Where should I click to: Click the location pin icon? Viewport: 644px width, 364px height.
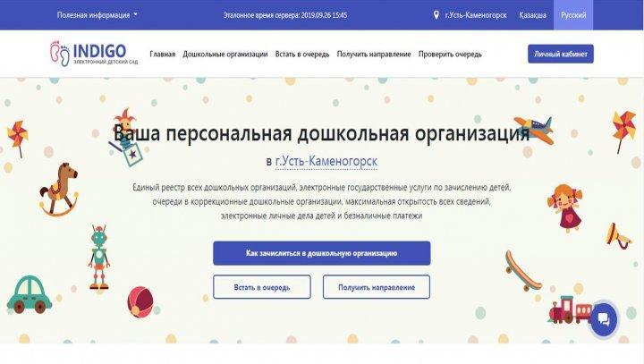[436, 15]
